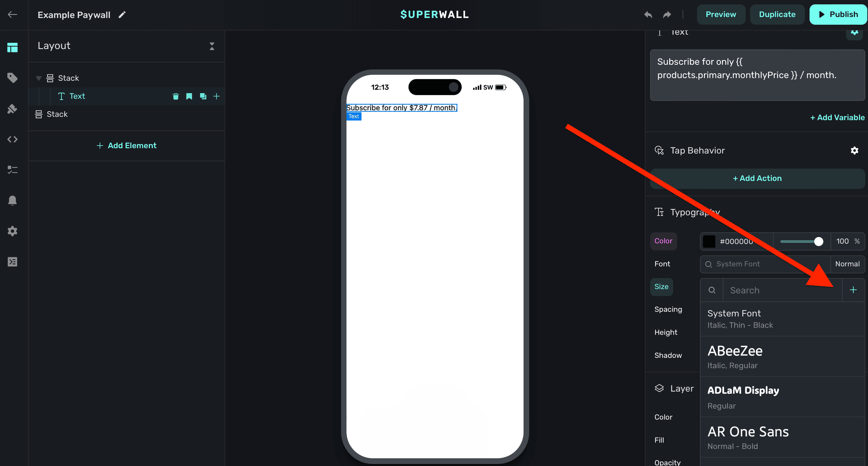The width and height of the screenshot is (868, 466).
Task: Collapse the top Stack tree arrow
Action: click(39, 78)
